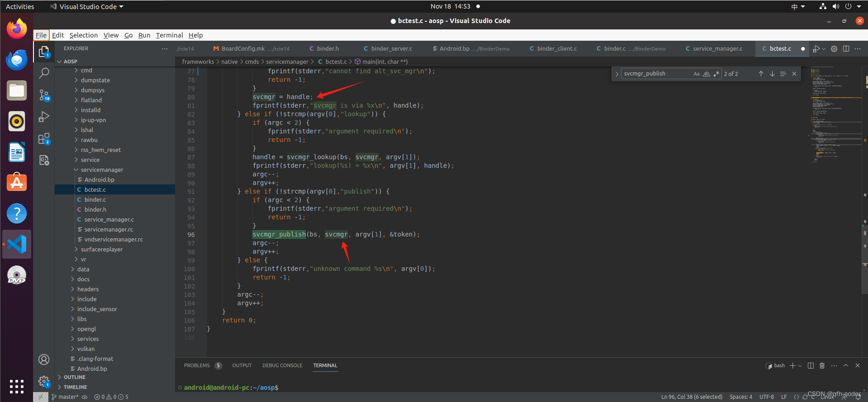The image size is (868, 402).
Task: Expand the Replace row in find widget
Action: pyautogui.click(x=617, y=74)
